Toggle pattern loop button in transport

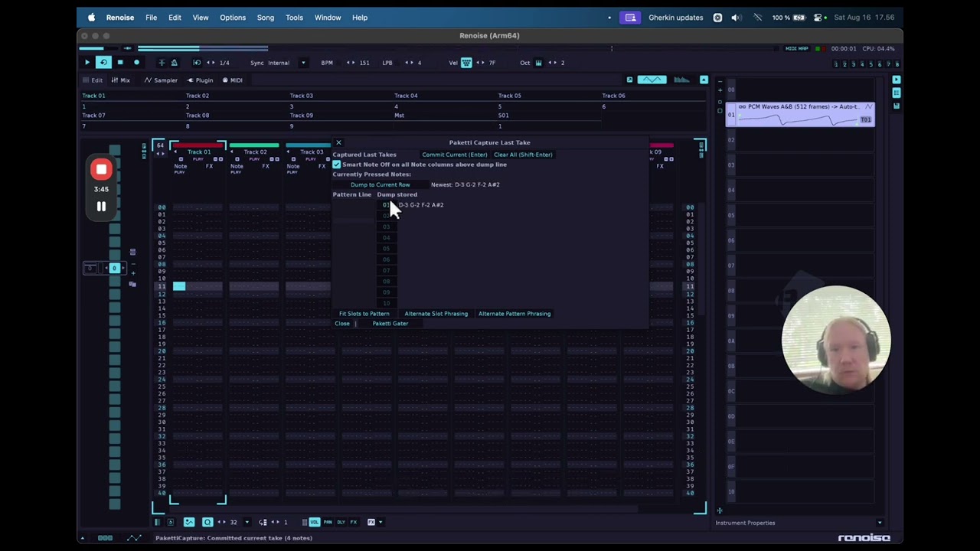coord(103,63)
